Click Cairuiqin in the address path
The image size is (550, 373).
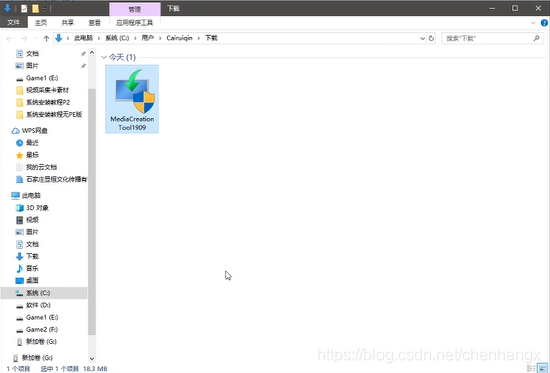(x=179, y=38)
